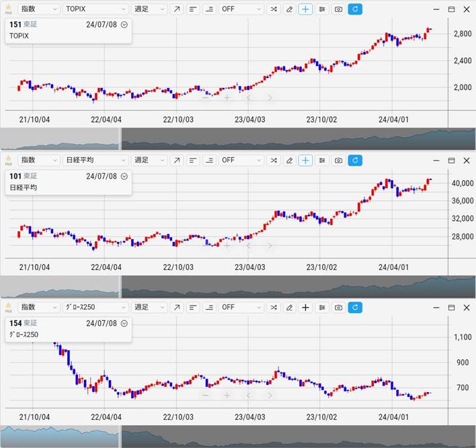Click the 154 グロース250 info label box

click(x=67, y=328)
